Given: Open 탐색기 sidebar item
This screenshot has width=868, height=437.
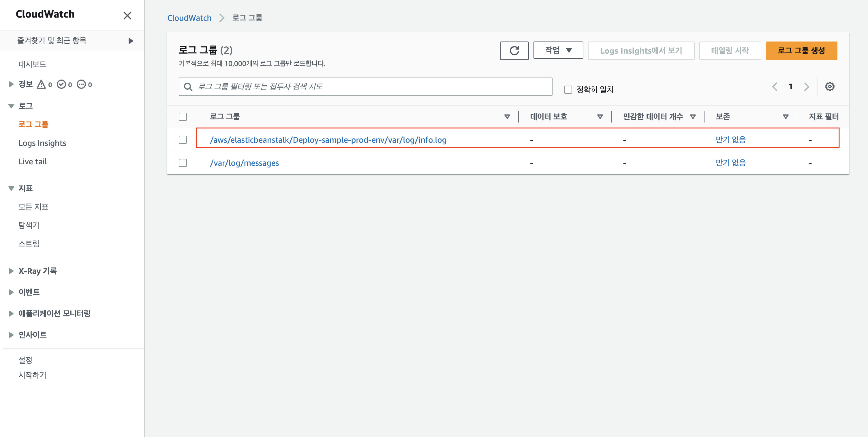Looking at the screenshot, I should point(29,225).
